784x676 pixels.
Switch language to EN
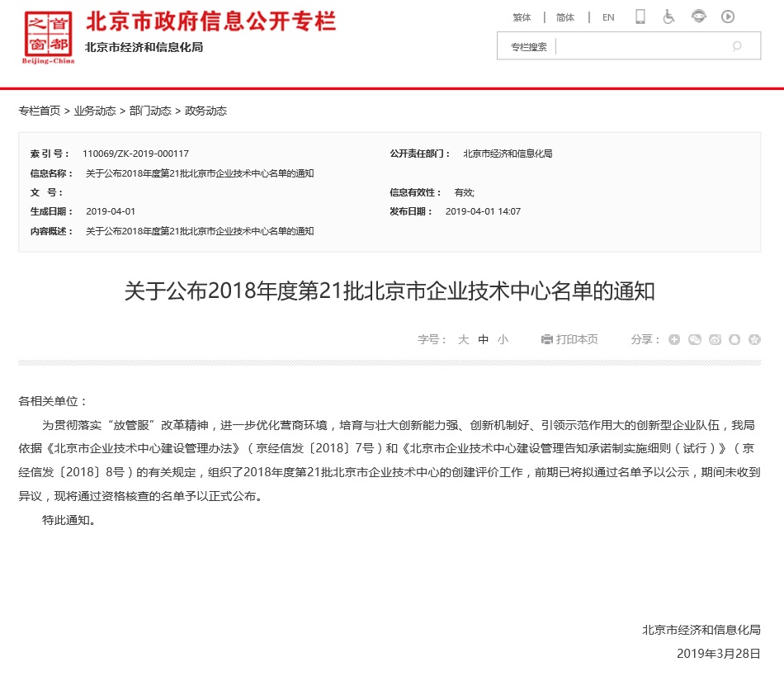click(608, 17)
